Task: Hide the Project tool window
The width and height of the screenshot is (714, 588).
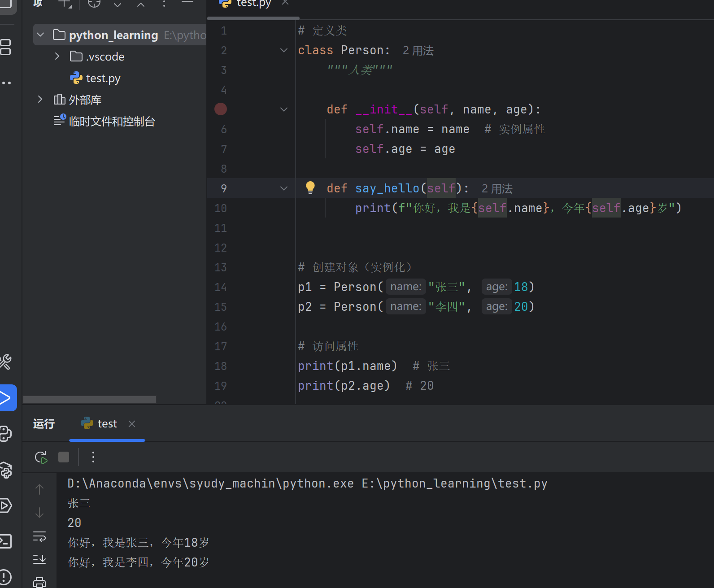Action: tap(187, 3)
